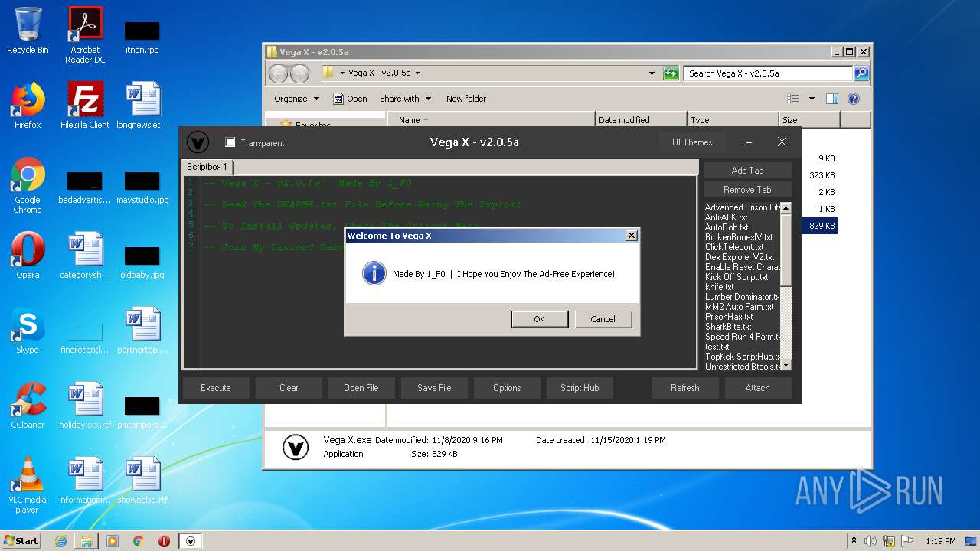This screenshot has height=551, width=980.
Task: Confirm welcome dialog with OK
Action: click(x=539, y=319)
